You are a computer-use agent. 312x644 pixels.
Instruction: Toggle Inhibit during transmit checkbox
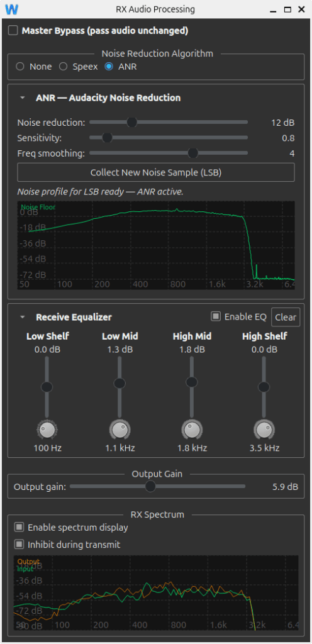[19, 545]
